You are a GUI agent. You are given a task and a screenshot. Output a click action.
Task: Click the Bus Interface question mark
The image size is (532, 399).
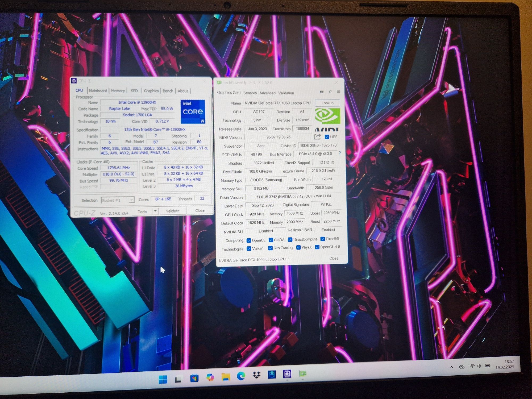pyautogui.click(x=340, y=153)
